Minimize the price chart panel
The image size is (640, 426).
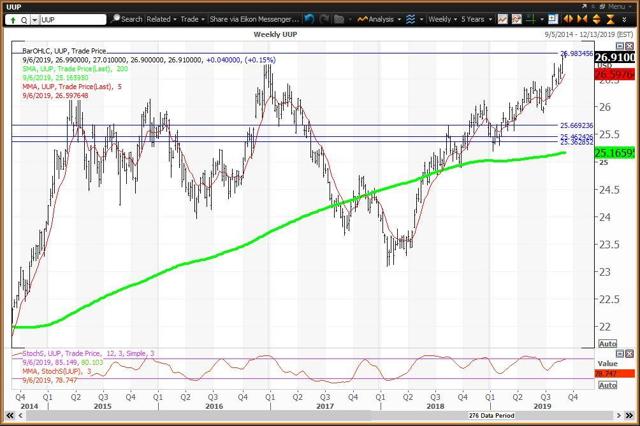tap(620, 46)
